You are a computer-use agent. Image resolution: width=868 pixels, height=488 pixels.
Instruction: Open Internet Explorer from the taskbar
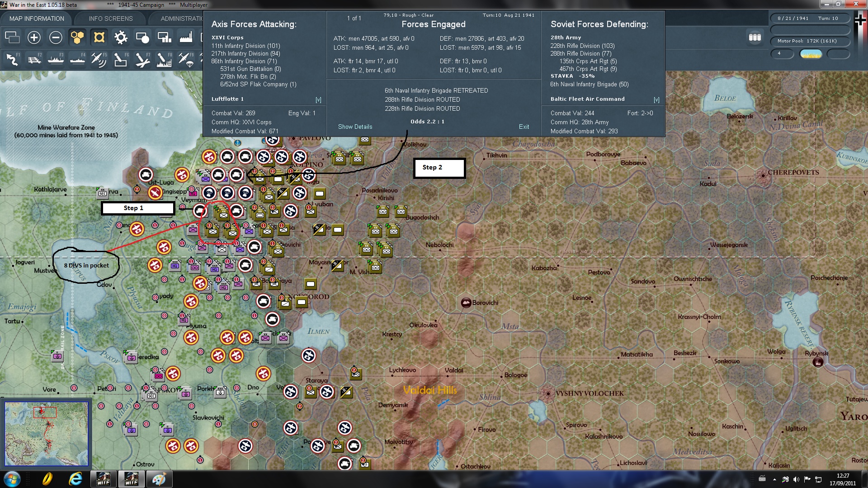75,479
